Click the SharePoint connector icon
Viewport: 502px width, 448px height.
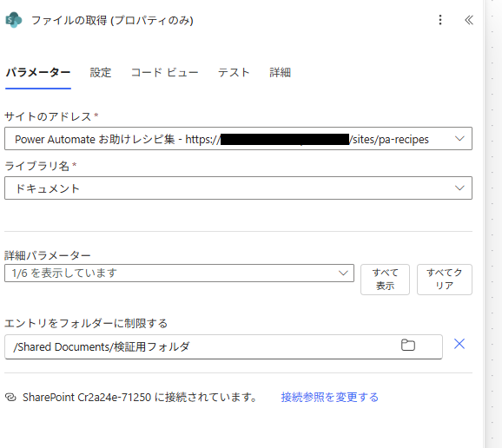point(13,20)
